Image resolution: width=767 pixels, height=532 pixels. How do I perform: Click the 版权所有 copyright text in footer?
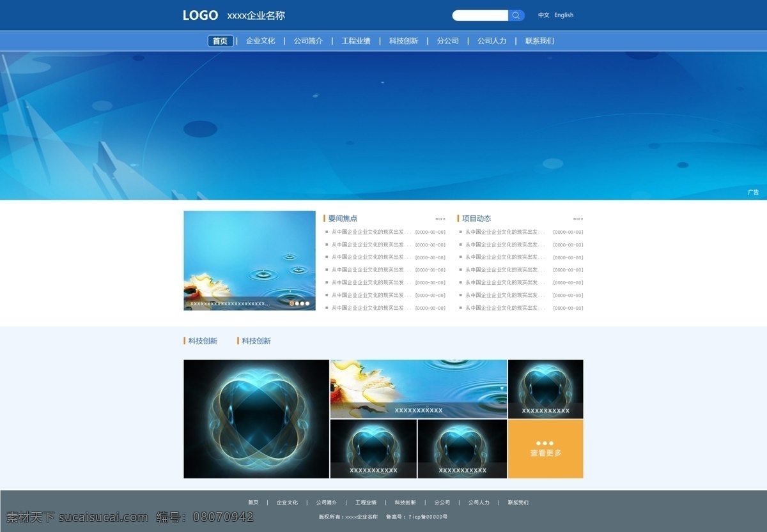pyautogui.click(x=348, y=517)
